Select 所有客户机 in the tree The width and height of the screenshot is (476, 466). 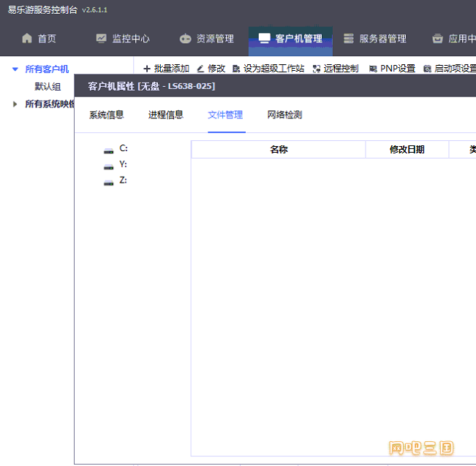(x=47, y=69)
